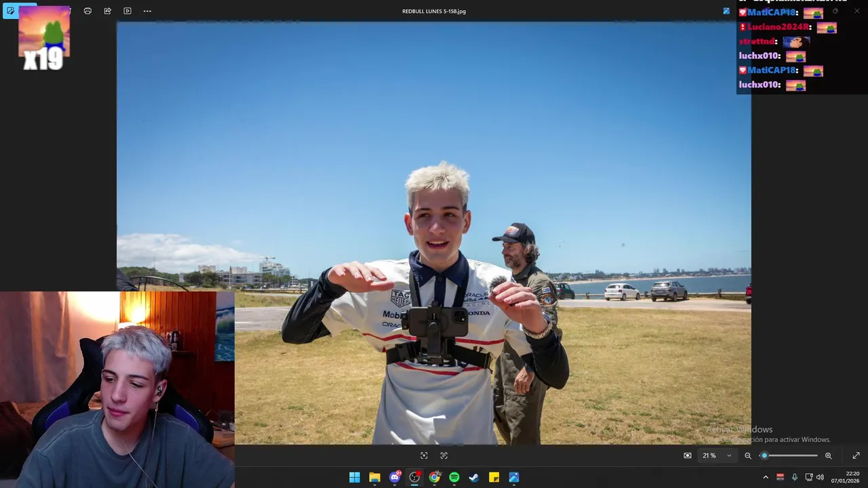Screen dimensions: 868x488
Task: Click the microphone tray icon
Action: [x=794, y=477]
